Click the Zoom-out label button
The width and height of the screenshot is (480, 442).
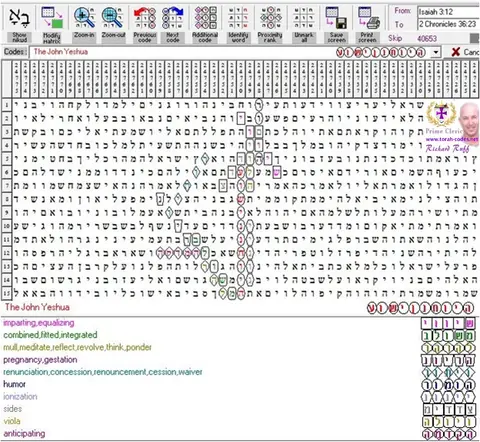113,37
